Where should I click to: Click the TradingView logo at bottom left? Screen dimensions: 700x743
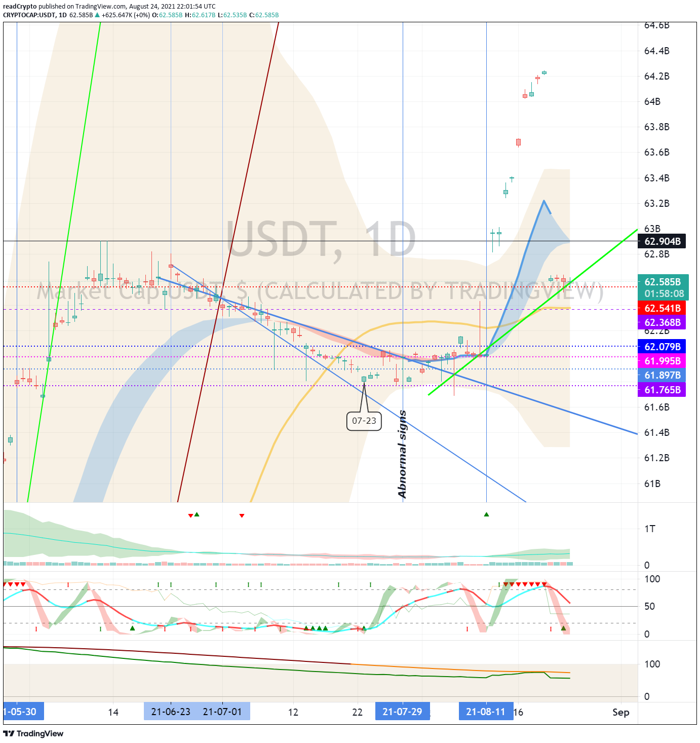[x=33, y=733]
